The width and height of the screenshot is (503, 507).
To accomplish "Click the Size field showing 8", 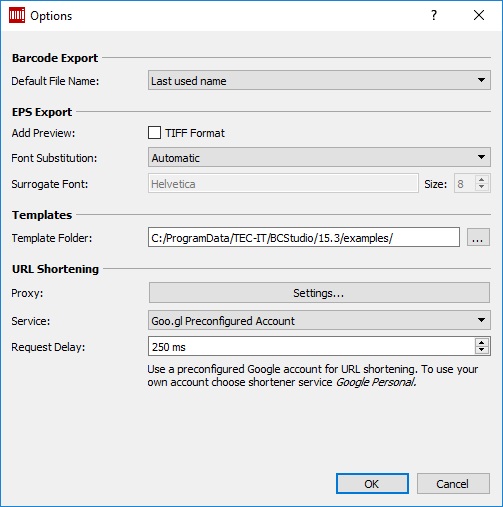I will coord(465,183).
